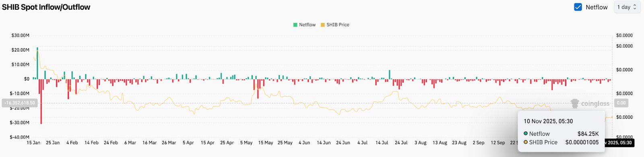Click the 4 Feb date label

[x=72, y=143]
